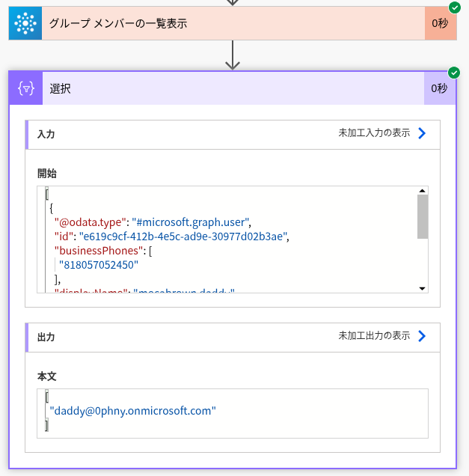Image resolution: width=469 pixels, height=476 pixels.
Task: Click the id value e619c9cf-412b-4e5c-ad9e-30977d02b3ae
Action: 183,237
